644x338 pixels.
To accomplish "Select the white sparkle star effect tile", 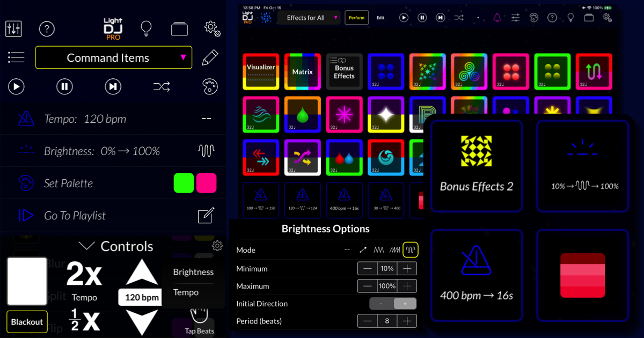I will [386, 114].
